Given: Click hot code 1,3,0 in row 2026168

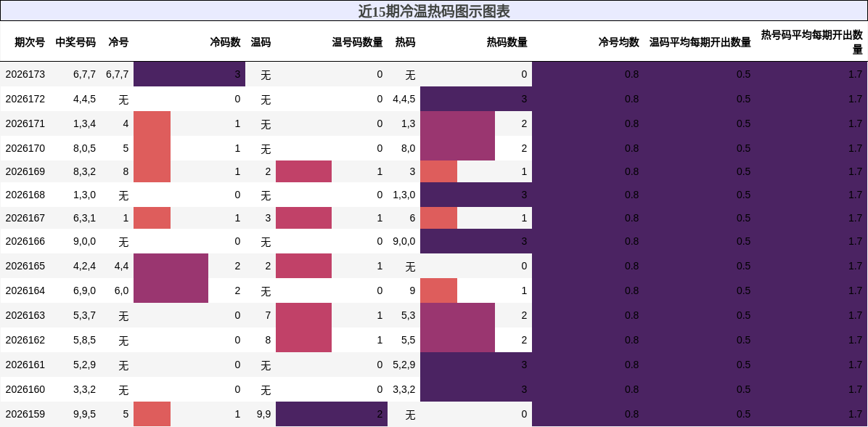Looking at the screenshot, I should click(404, 195).
